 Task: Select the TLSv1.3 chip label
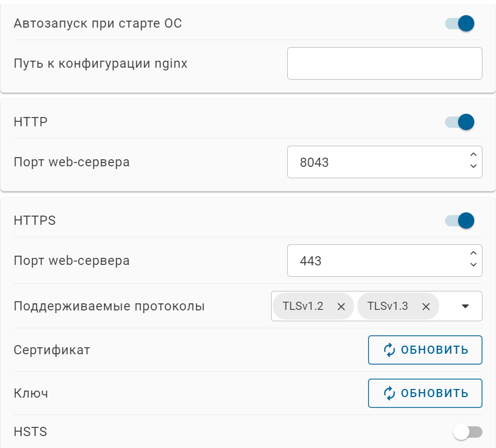click(x=388, y=307)
